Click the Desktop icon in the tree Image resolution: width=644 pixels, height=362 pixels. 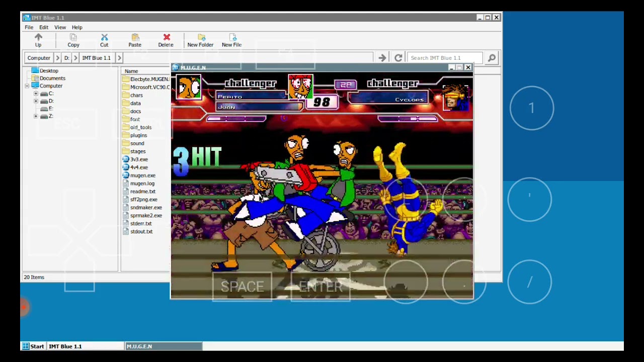tap(35, 71)
